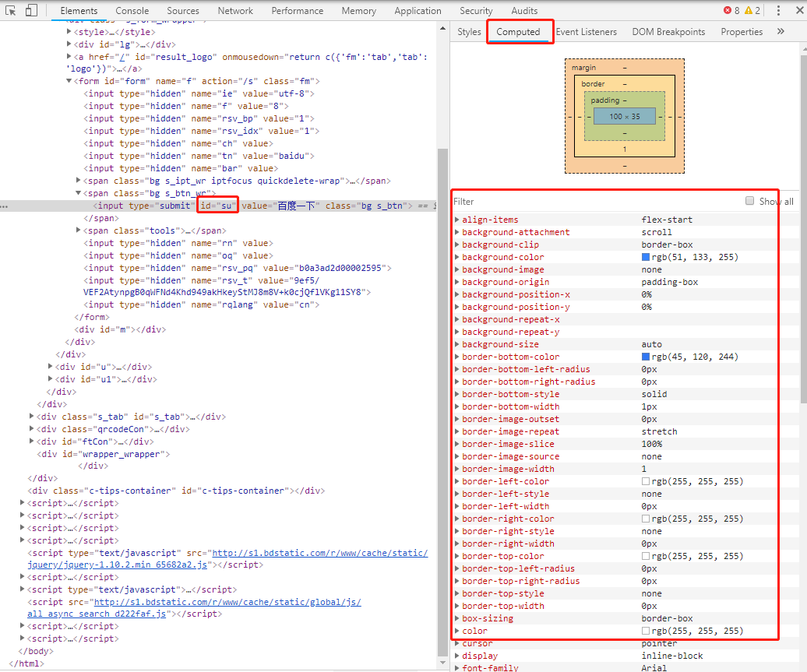
Task: Click the Filter computed styles input
Action: (x=597, y=201)
